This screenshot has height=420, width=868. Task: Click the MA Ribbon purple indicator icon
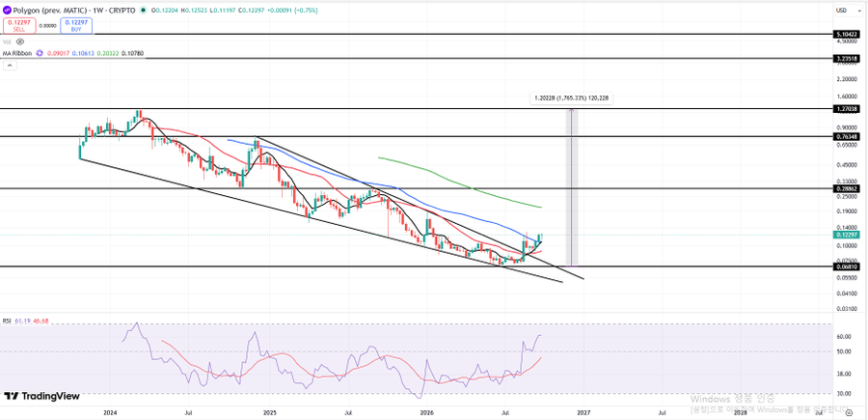pyautogui.click(x=40, y=53)
